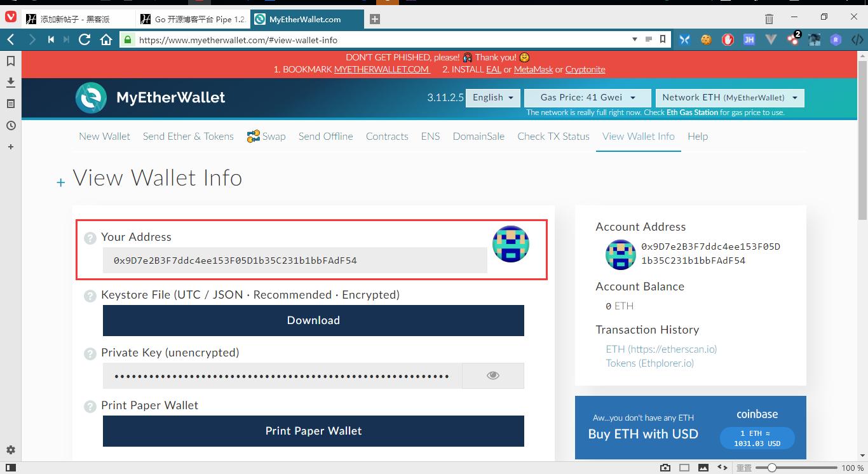Screen dimensions: 868x474
Task: Select the MyEtherWallet.com tab
Action: coord(307,19)
